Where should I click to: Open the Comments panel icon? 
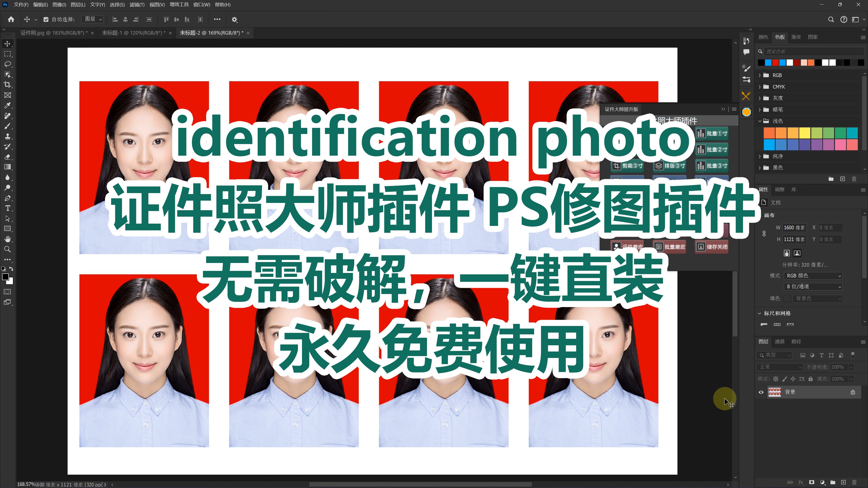point(746,52)
